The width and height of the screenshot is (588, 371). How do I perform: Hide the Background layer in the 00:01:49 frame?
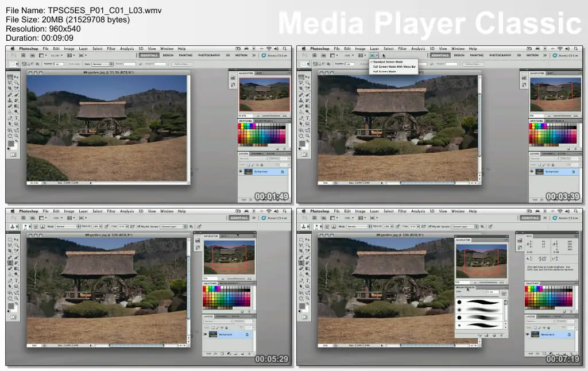click(241, 172)
